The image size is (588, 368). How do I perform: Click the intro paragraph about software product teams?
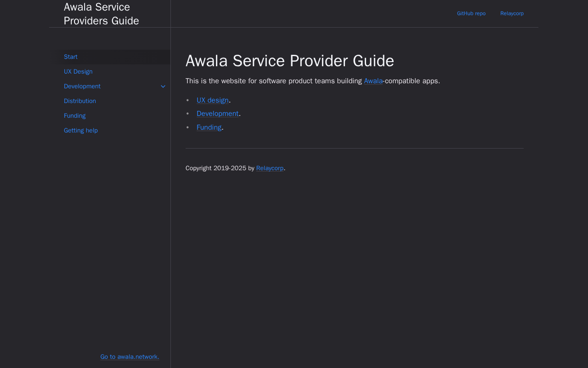tap(276, 81)
